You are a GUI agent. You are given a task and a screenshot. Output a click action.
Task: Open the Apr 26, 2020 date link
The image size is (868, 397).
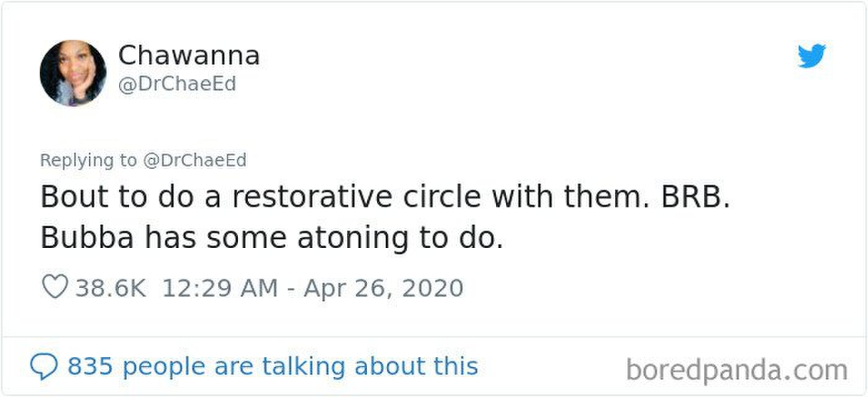pyautogui.click(x=383, y=288)
